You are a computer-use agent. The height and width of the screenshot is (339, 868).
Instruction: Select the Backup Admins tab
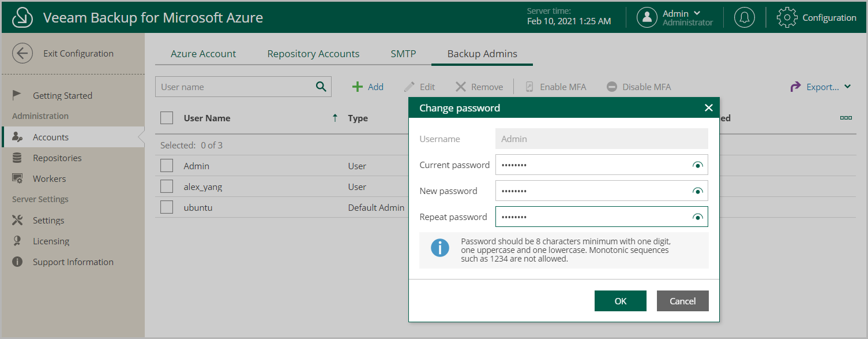482,54
